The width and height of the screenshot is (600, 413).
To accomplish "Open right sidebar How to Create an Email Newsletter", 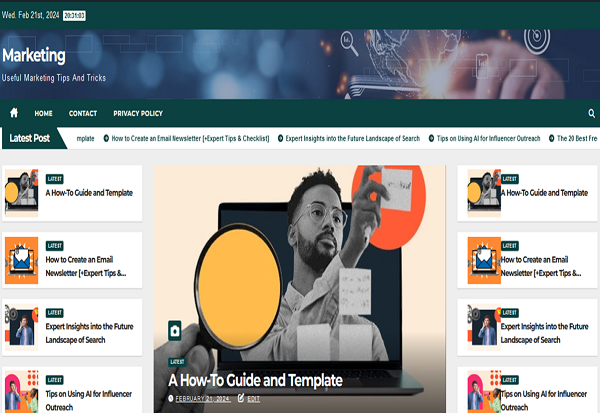I will coord(541,266).
